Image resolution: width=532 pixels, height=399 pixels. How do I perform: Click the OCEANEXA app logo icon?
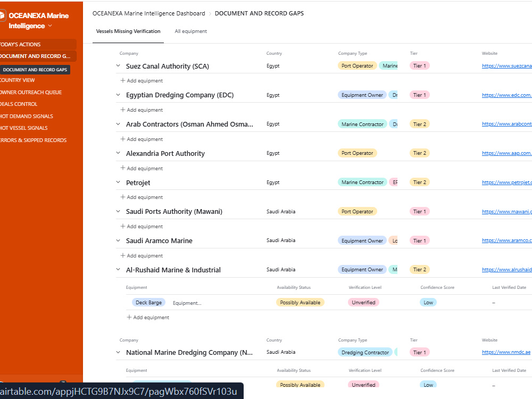coord(2,15)
